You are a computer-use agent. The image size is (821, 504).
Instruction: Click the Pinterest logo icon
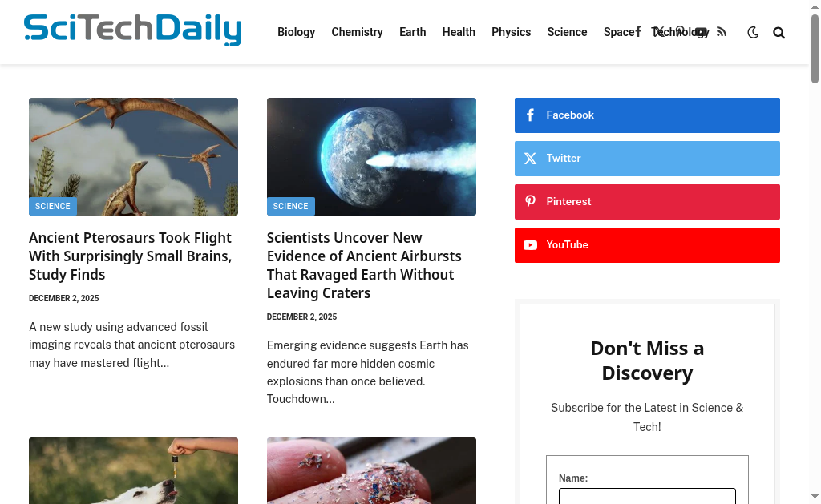click(x=530, y=201)
